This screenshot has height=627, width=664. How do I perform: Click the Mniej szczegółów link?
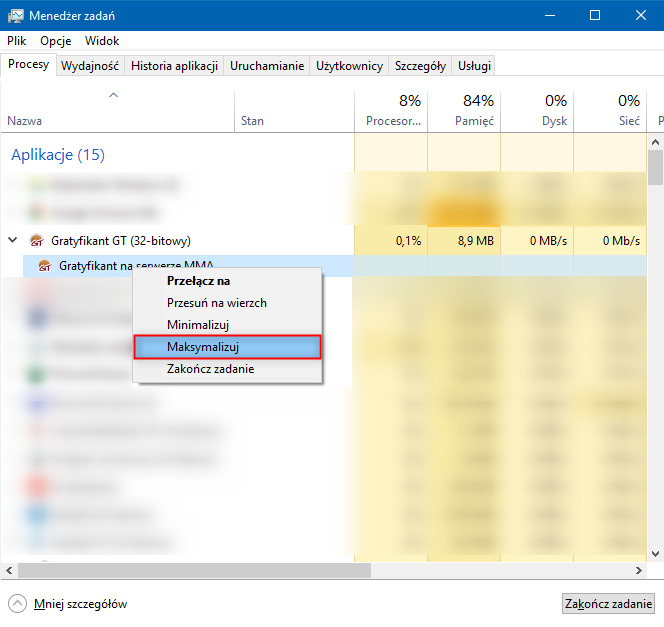click(x=80, y=604)
